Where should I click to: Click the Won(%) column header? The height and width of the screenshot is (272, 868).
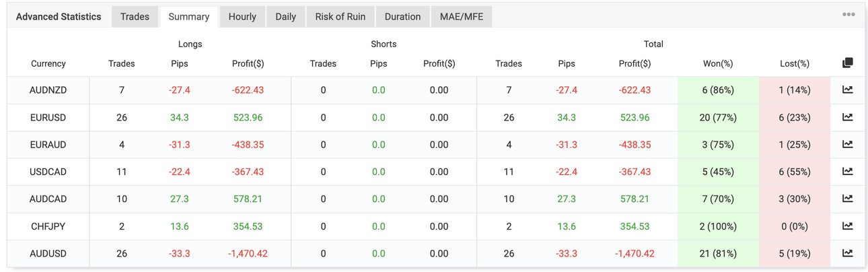point(718,63)
